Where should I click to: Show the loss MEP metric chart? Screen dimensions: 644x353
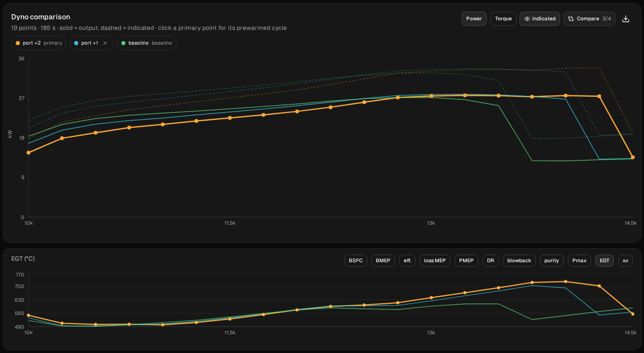[x=435, y=261]
